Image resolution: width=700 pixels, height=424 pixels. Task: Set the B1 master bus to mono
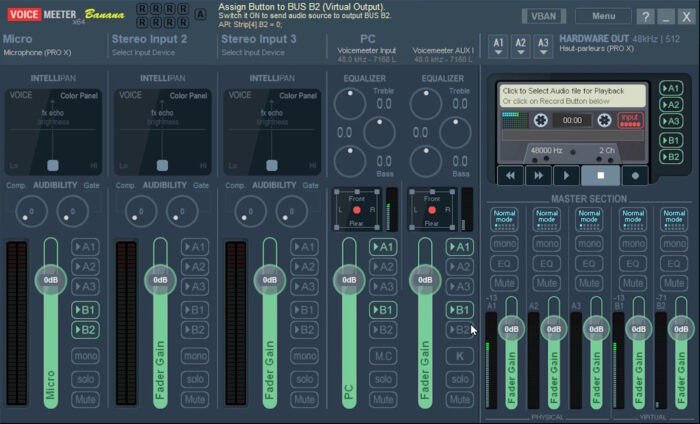click(x=633, y=244)
